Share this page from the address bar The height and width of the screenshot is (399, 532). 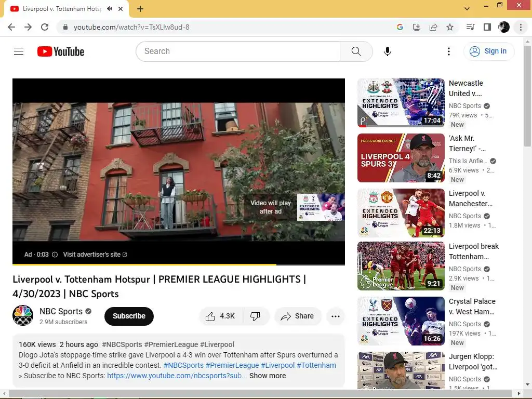coord(433,27)
